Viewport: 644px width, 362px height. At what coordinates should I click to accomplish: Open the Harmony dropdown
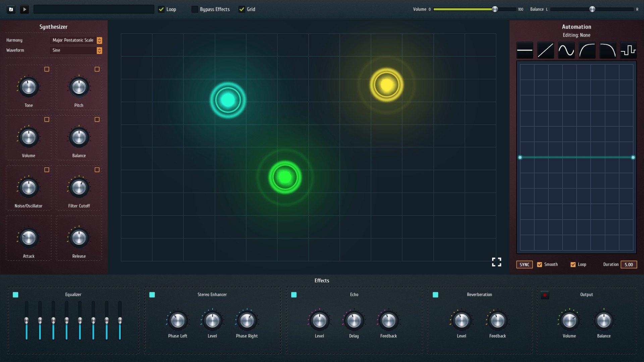click(x=76, y=40)
